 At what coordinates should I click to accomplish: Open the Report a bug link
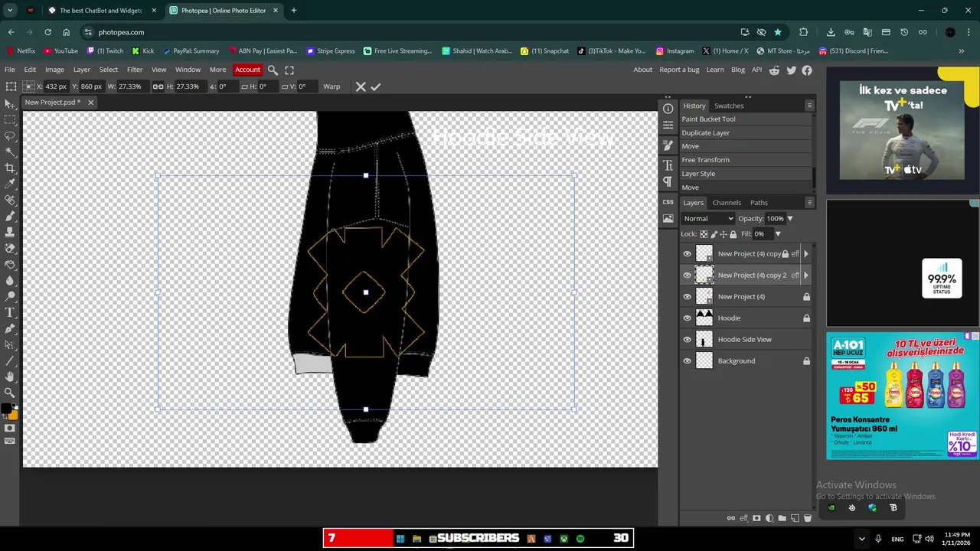(x=679, y=70)
